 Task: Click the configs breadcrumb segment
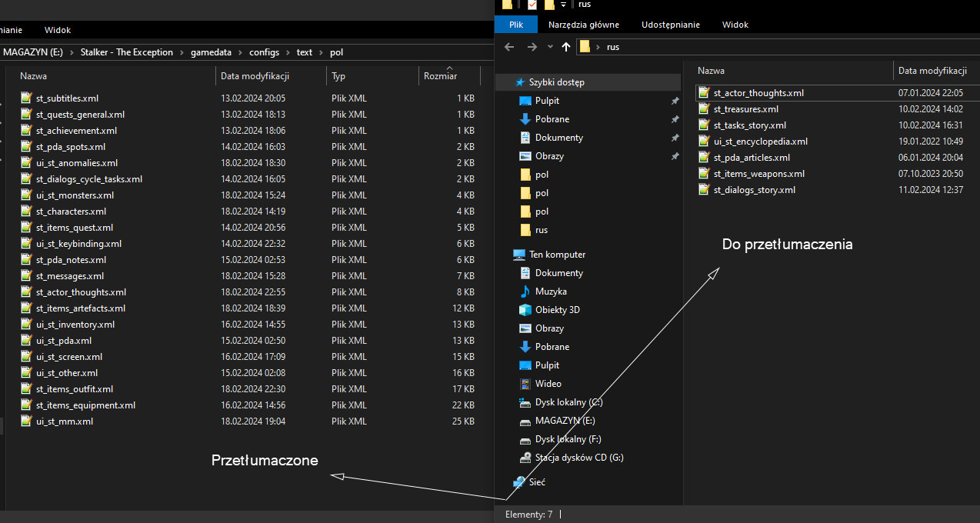click(265, 52)
